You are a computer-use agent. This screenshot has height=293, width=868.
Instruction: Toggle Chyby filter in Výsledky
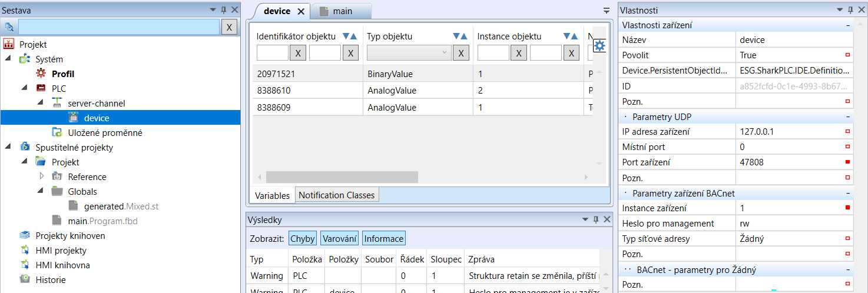coord(302,238)
